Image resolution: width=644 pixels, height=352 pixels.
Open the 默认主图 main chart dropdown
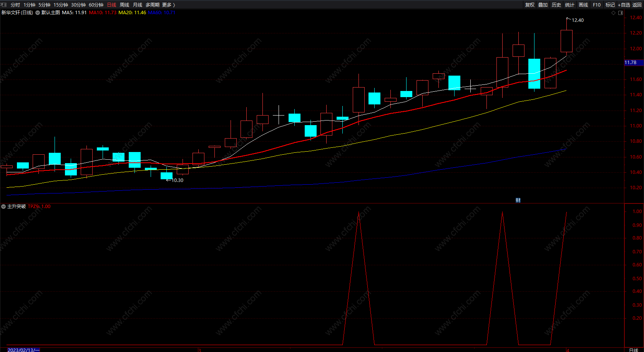38,13
